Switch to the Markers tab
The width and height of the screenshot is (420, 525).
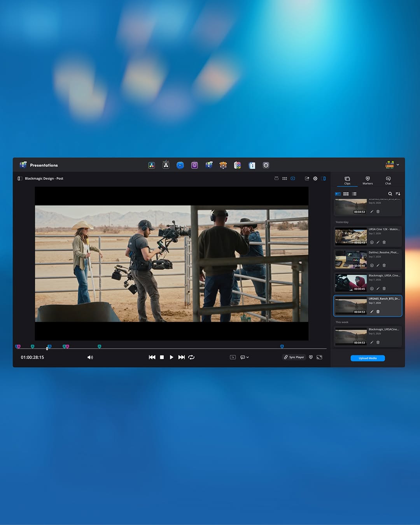click(367, 181)
